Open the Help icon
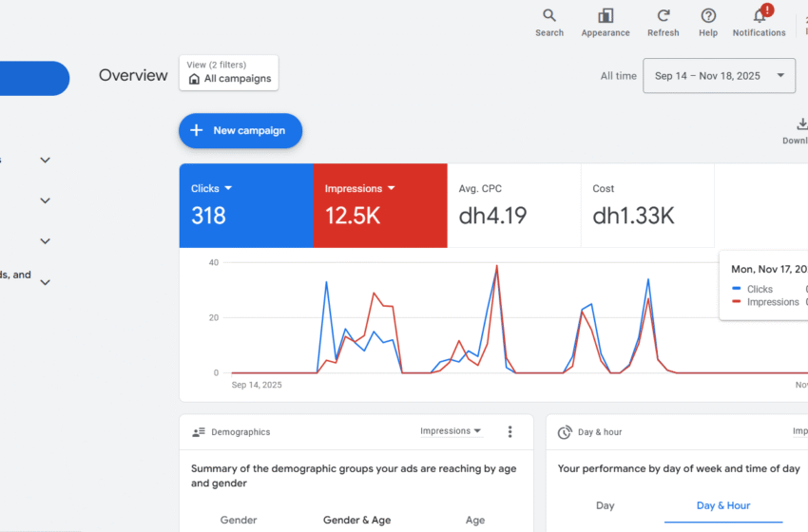Screen dimensions: 808x532 (x=708, y=16)
